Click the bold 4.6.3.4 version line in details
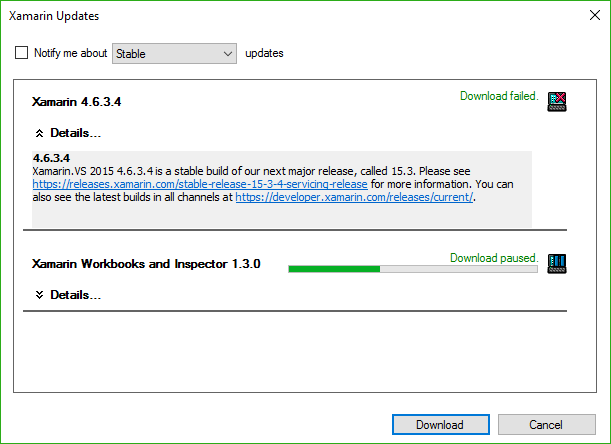611x444 pixels. coord(51,158)
